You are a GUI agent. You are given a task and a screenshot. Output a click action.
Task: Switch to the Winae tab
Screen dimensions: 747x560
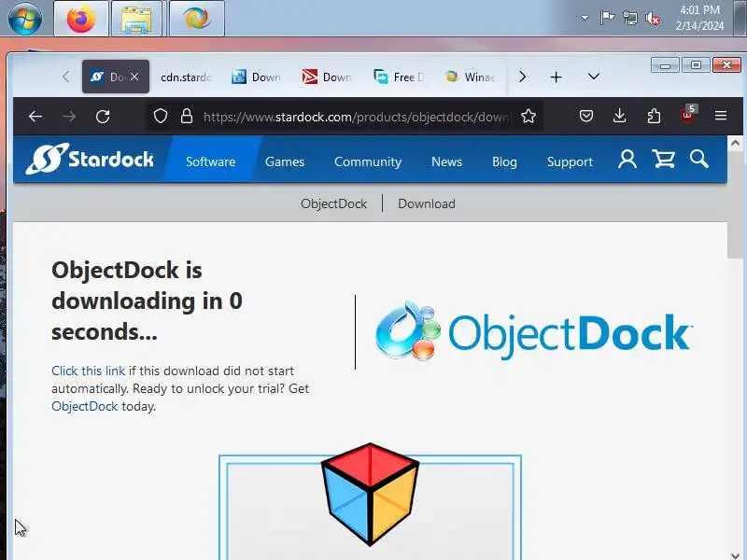tap(470, 77)
